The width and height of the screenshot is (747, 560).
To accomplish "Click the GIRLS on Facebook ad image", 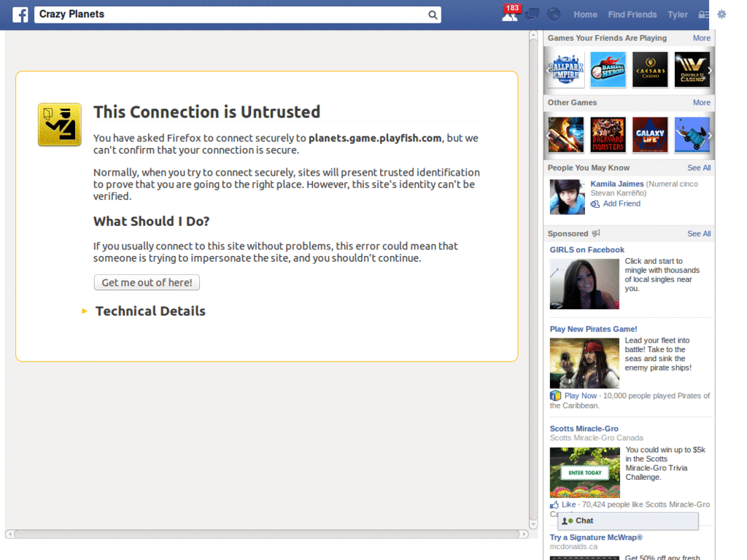I will click(584, 284).
